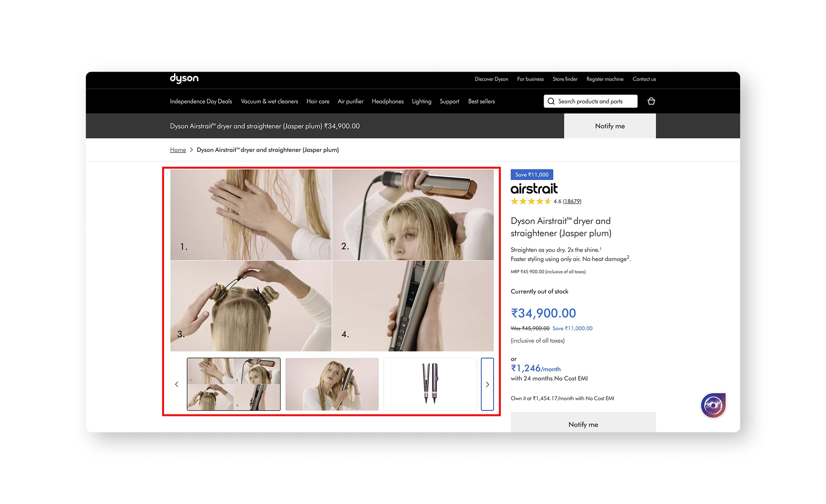Viewport: 826px width, 504px height.
Task: Go to Discover Dyson
Action: (491, 79)
